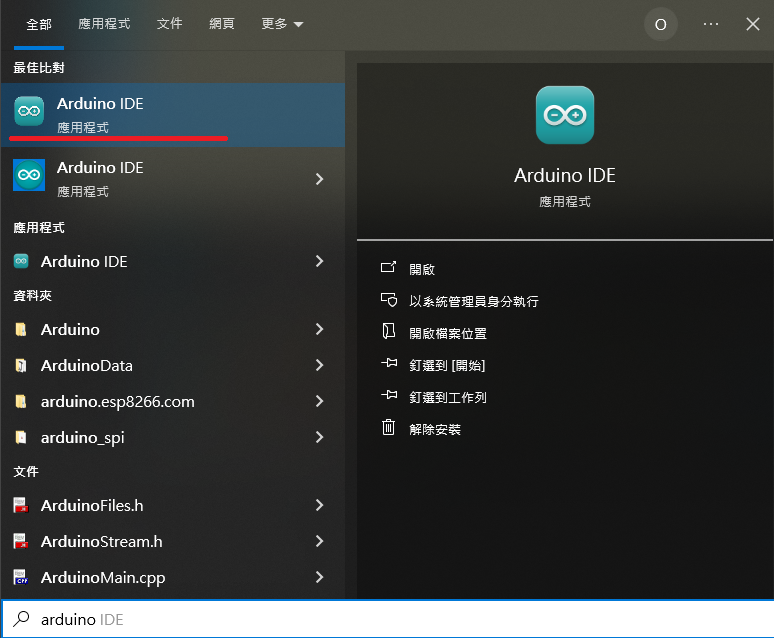Open the 更多 dropdown filter
This screenshot has height=638, width=774.
(x=282, y=24)
